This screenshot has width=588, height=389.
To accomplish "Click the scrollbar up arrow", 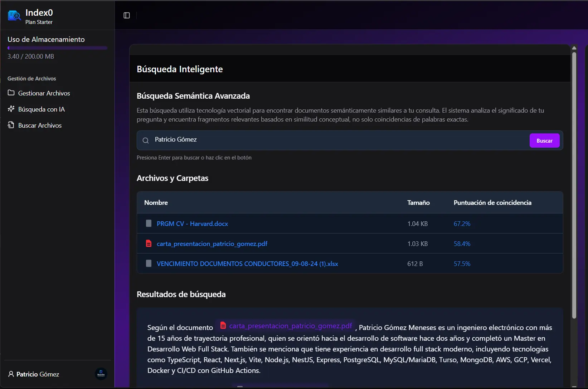I will click(574, 48).
